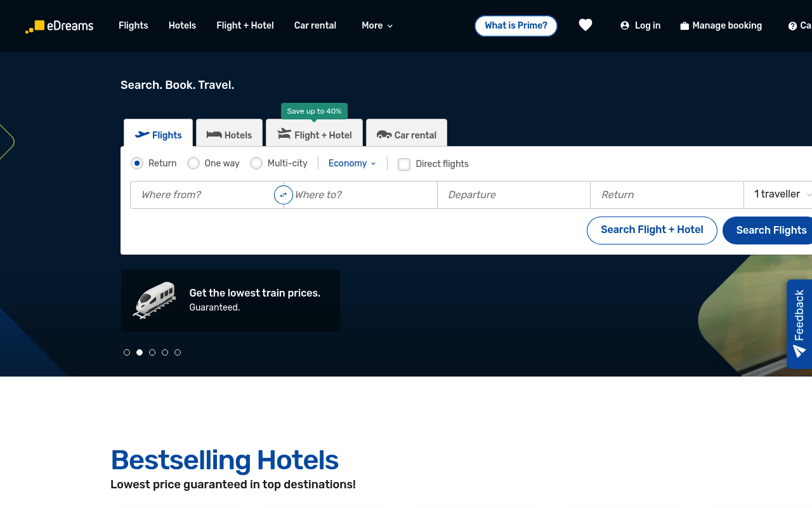Open the Feedback side tab
This screenshot has height=508, width=812.
[799, 324]
